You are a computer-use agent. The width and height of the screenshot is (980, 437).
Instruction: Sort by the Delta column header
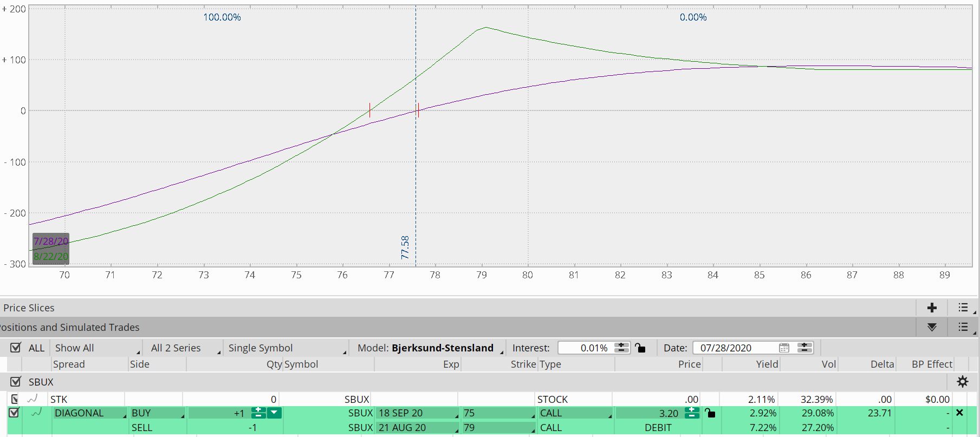pyautogui.click(x=882, y=364)
